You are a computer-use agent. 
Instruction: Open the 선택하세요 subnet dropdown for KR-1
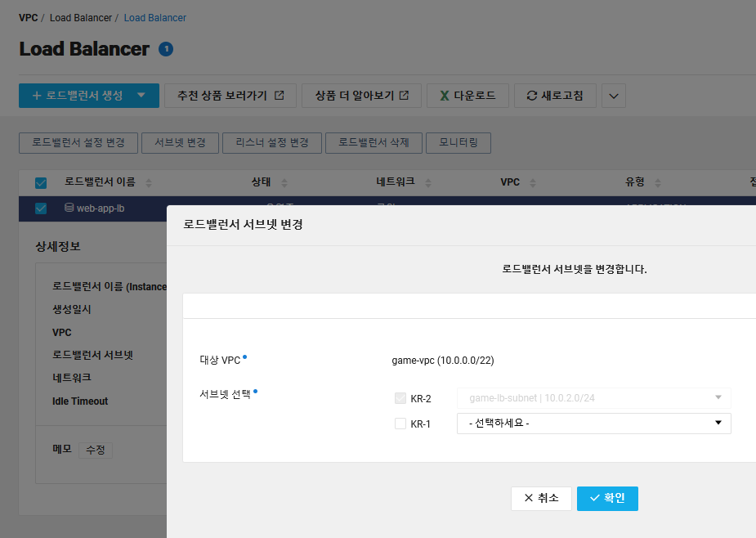click(594, 424)
